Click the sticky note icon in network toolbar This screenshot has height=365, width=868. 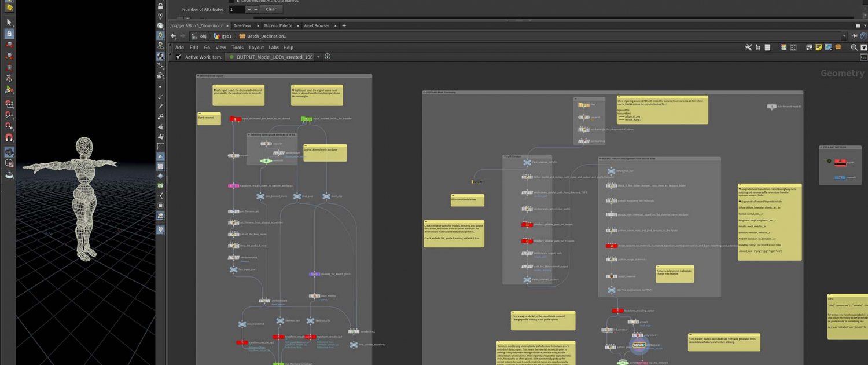point(818,48)
